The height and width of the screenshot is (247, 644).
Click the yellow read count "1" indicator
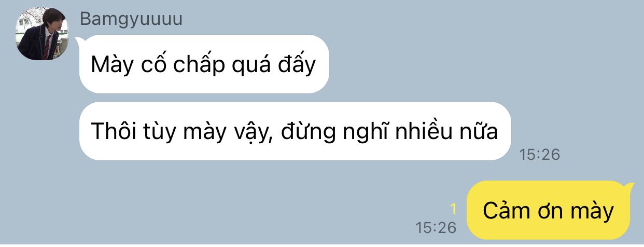453,209
